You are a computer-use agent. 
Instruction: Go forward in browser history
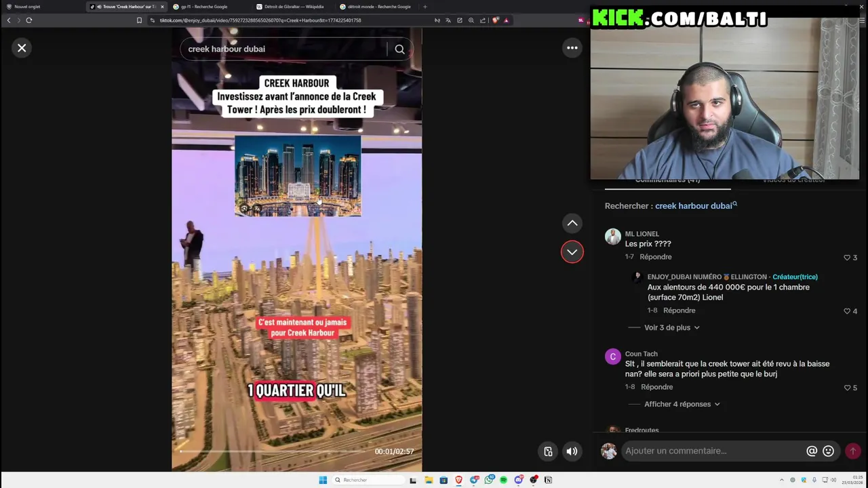[18, 20]
